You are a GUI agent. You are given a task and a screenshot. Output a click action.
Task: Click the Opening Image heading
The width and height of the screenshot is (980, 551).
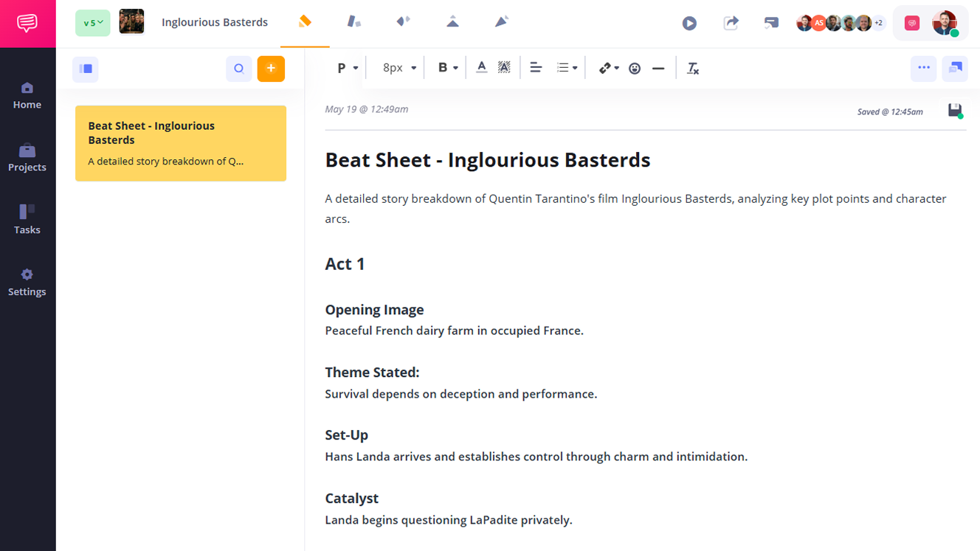pos(374,310)
